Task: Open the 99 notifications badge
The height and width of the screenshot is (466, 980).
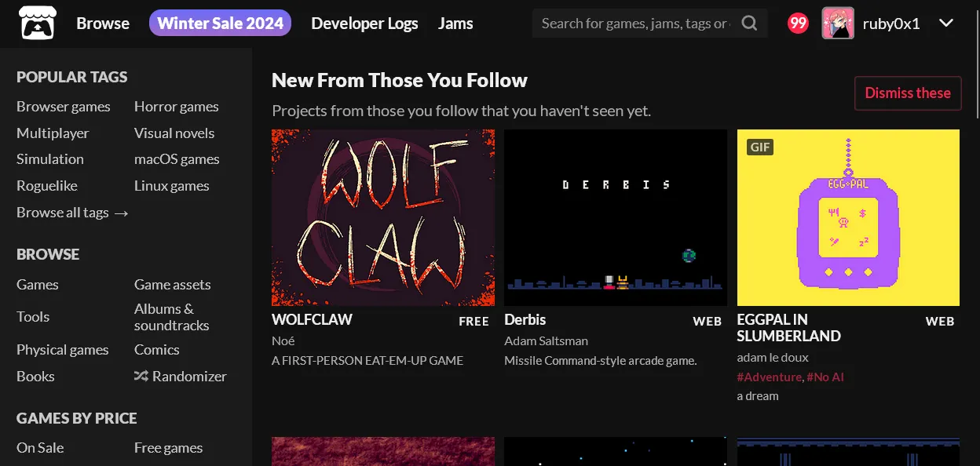Action: [798, 24]
